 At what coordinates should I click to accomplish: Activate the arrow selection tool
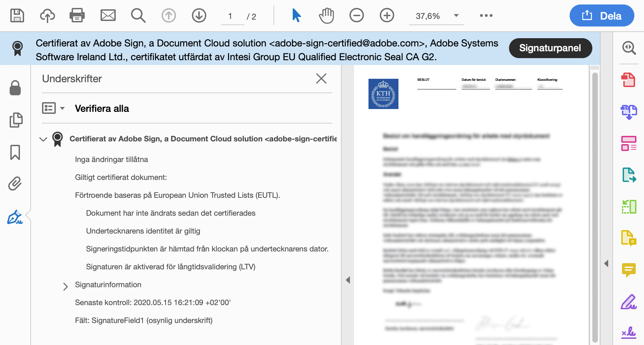coord(296,16)
